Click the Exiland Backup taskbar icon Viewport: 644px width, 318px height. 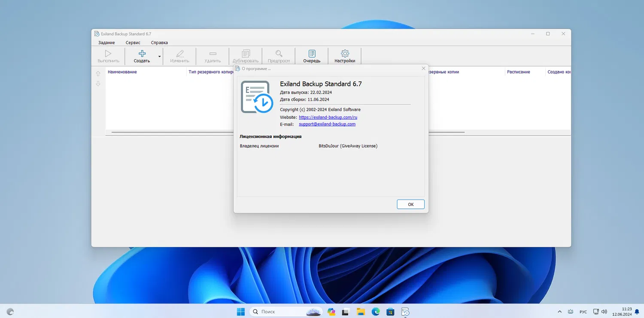pyautogui.click(x=405, y=312)
